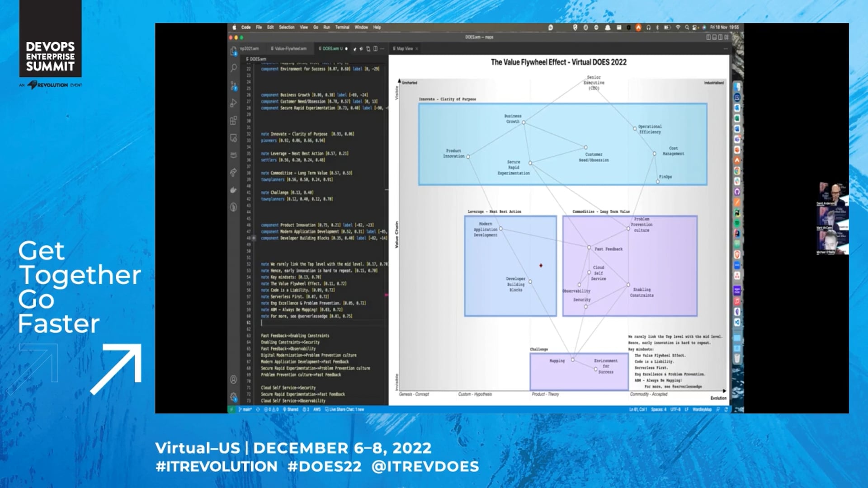868x488 pixels.
Task: Open the Extensions icon in activity bar
Action: (x=233, y=121)
